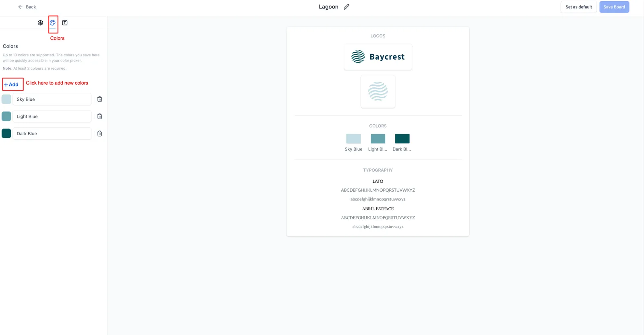Click the ABRIL FATFACE font name
Screen dimensions: 644x335
click(378, 209)
